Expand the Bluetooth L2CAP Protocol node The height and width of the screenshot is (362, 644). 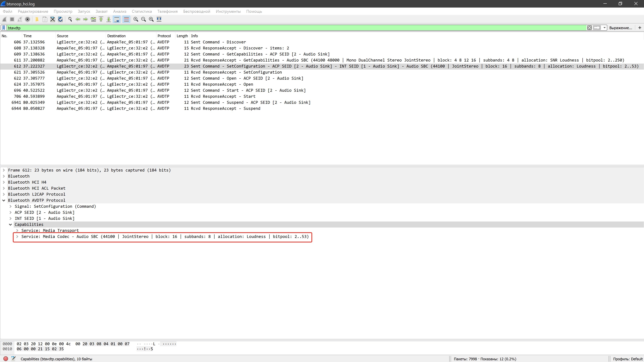(4, 194)
